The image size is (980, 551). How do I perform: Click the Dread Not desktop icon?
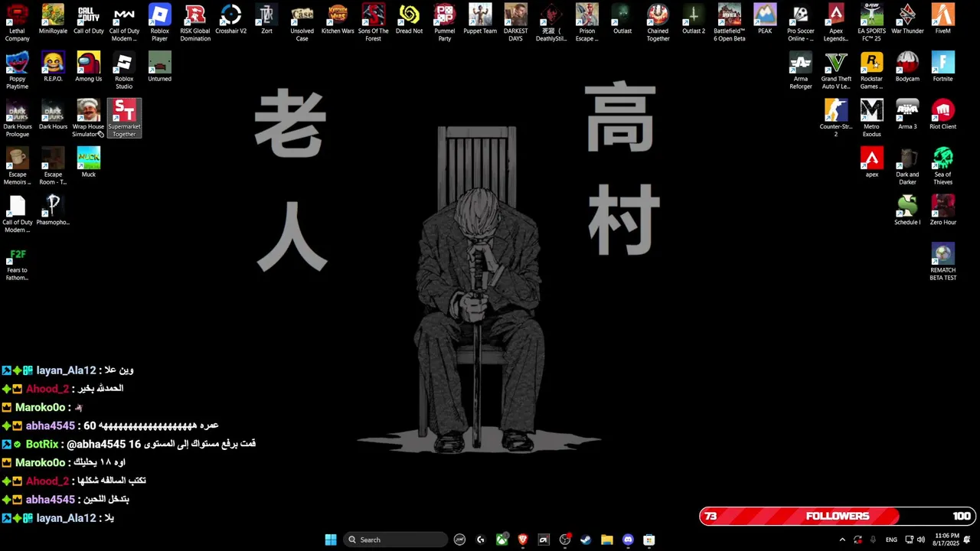coord(409,20)
